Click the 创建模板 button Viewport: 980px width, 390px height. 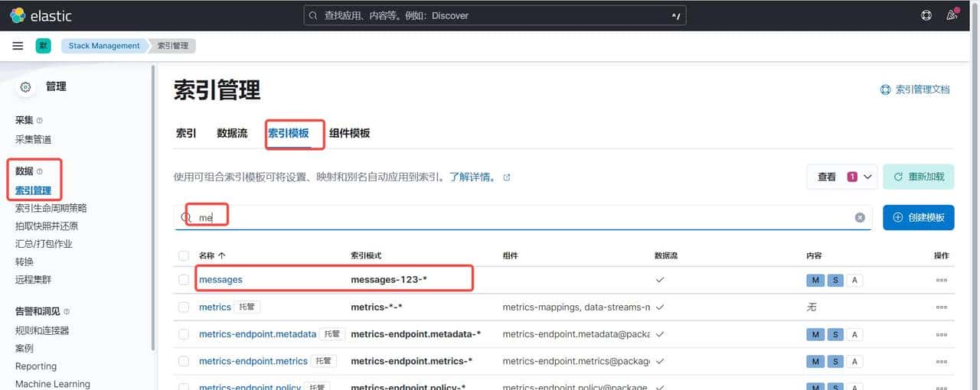coord(919,217)
